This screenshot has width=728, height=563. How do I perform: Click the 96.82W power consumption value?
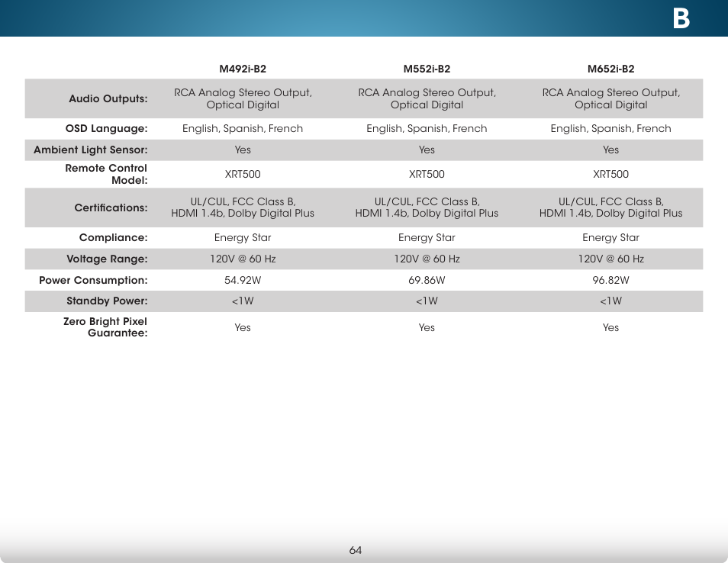coord(610,280)
